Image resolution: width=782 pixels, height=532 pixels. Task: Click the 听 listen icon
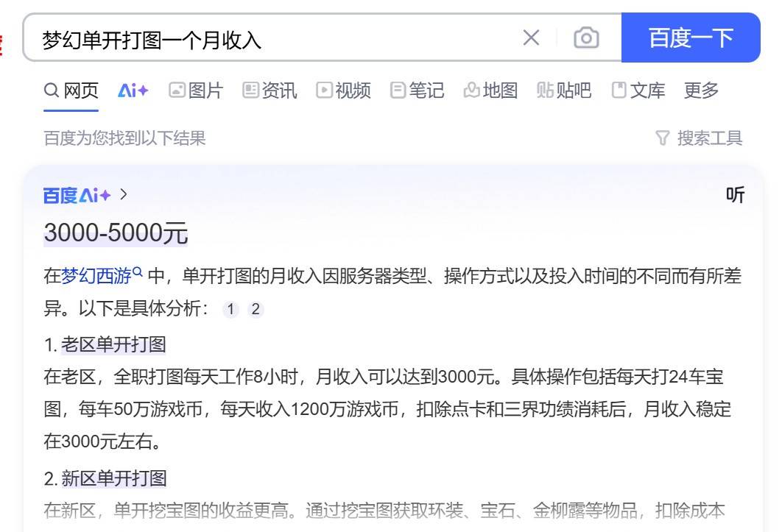735,195
